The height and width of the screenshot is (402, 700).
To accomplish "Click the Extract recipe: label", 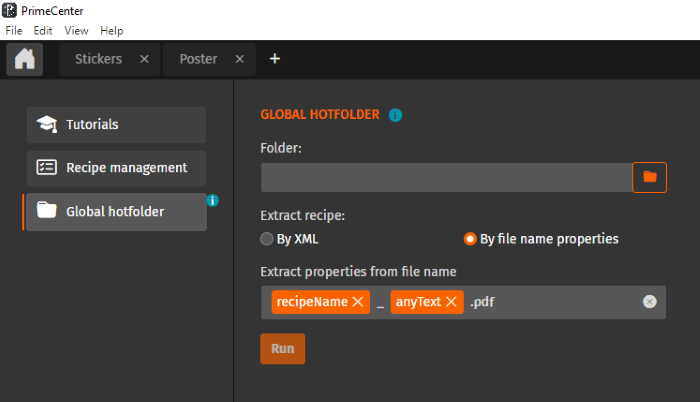I will click(303, 216).
